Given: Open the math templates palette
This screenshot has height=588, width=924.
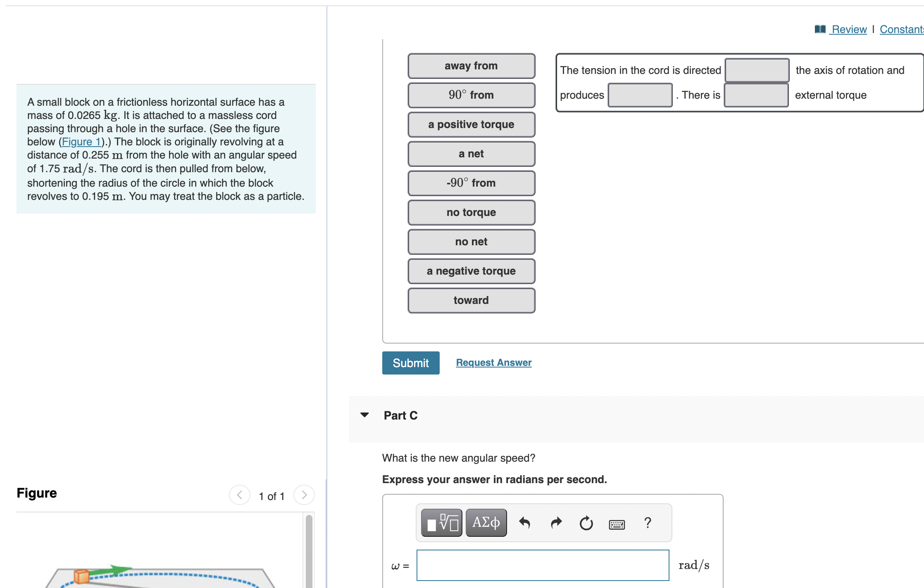Looking at the screenshot, I should click(441, 523).
